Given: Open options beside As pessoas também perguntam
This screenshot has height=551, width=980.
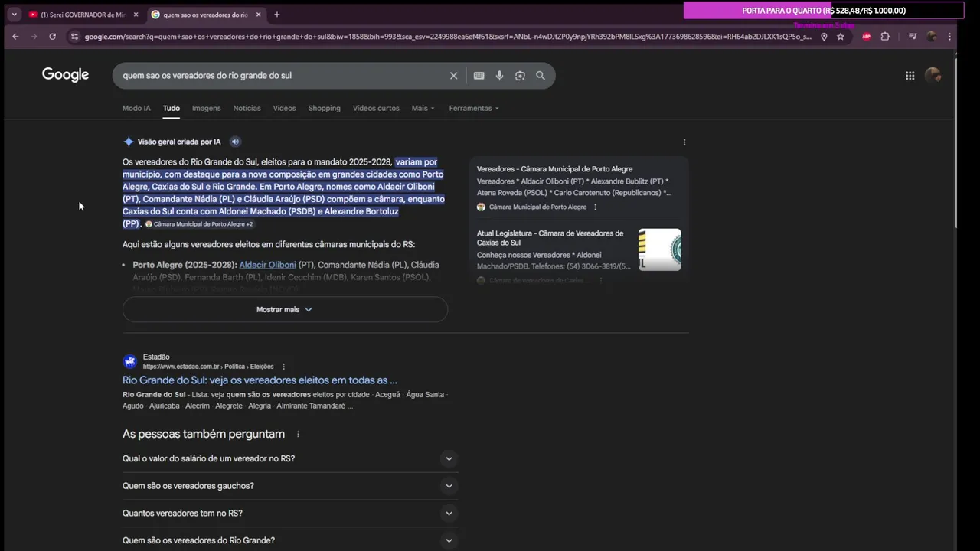Looking at the screenshot, I should tap(298, 434).
